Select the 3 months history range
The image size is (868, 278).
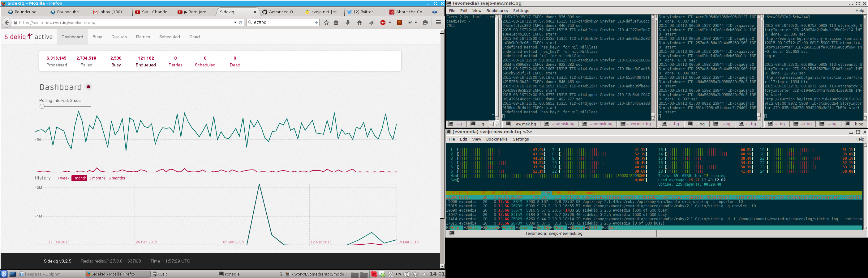(x=97, y=178)
